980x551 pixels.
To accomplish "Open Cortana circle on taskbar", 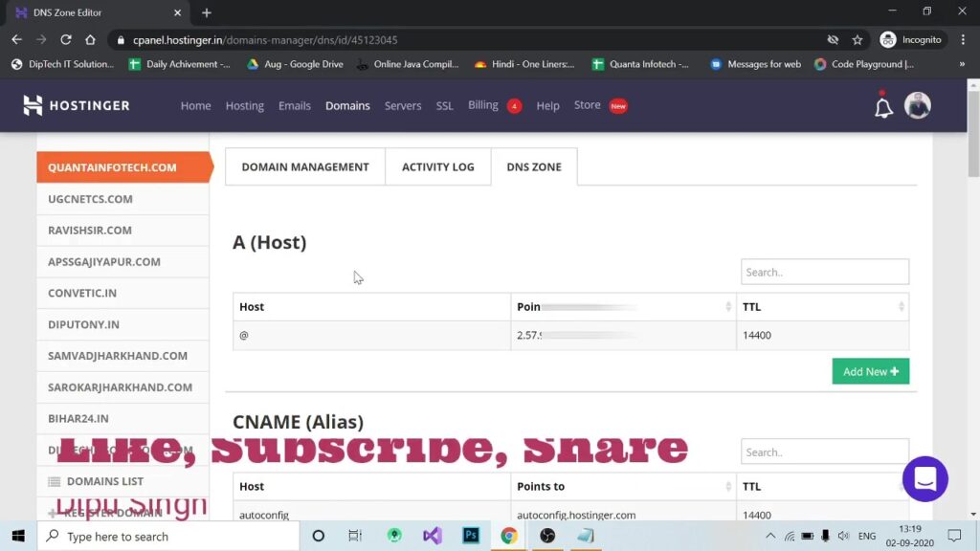I will click(x=318, y=536).
